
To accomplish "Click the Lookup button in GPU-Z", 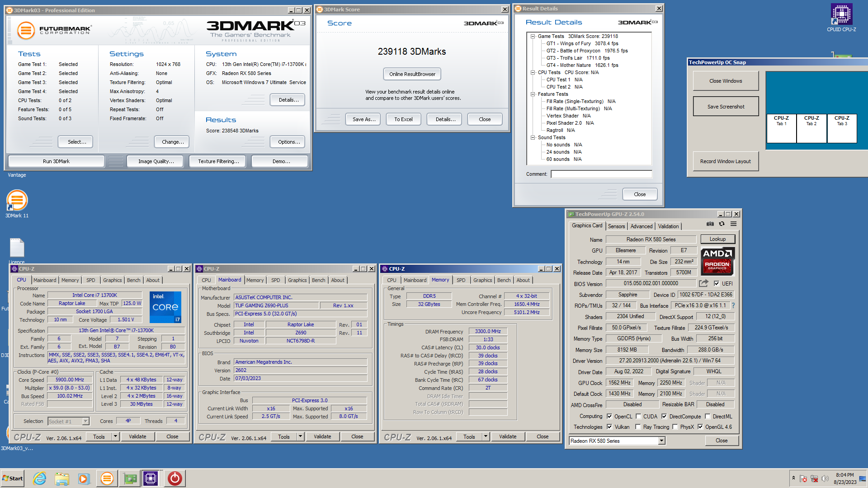I will [x=717, y=239].
